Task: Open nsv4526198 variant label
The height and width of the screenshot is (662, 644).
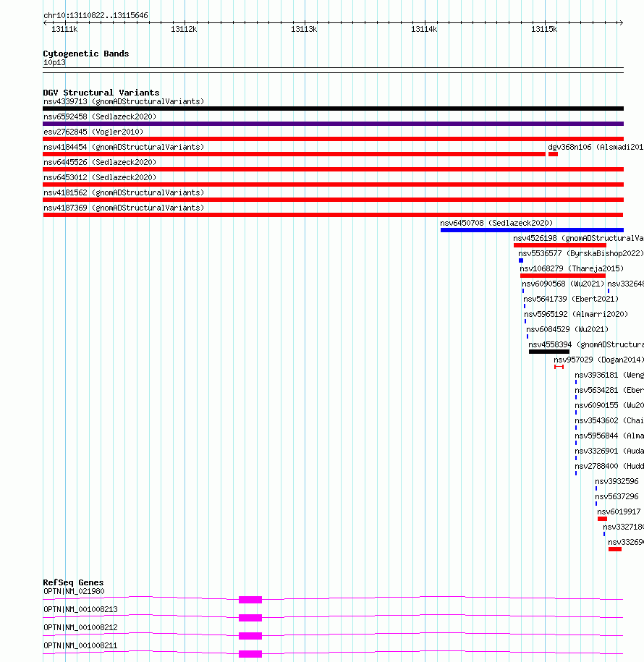Action: tap(578, 238)
